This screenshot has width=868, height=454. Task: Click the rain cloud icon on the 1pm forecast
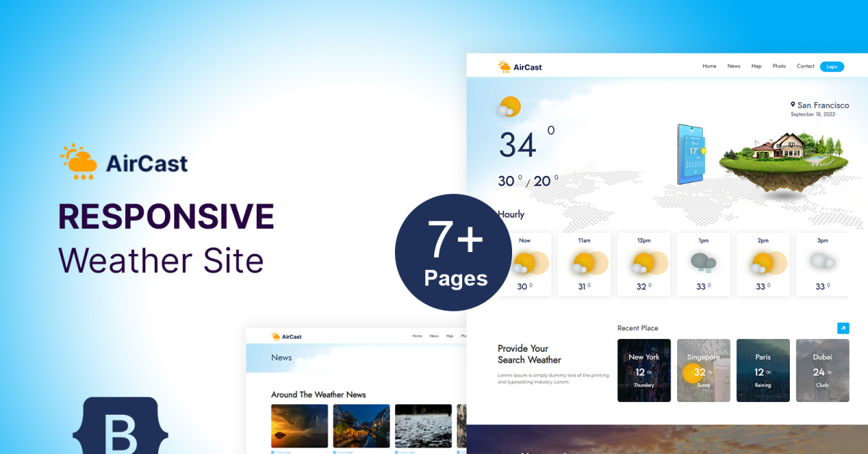(x=703, y=262)
